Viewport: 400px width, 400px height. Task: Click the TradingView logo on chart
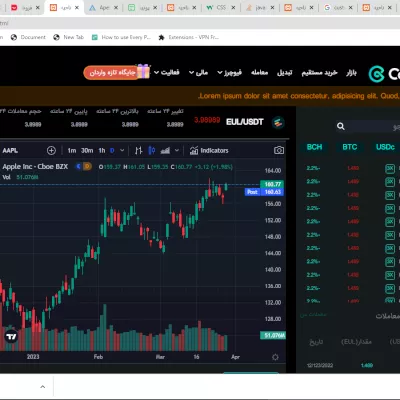11,337
